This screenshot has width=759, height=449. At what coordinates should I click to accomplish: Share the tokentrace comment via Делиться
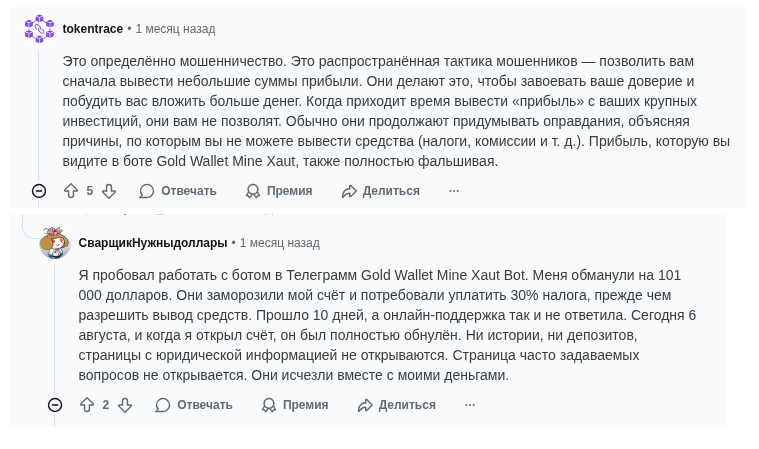coord(381,191)
